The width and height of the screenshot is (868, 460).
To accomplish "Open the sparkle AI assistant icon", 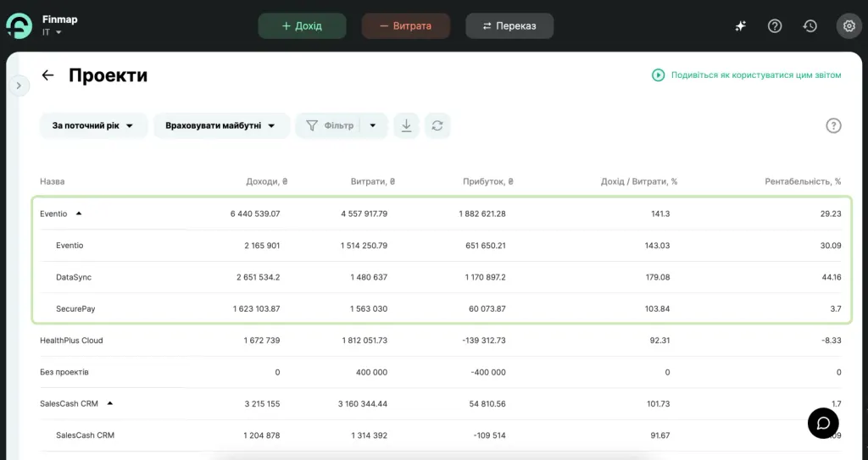I will point(740,26).
